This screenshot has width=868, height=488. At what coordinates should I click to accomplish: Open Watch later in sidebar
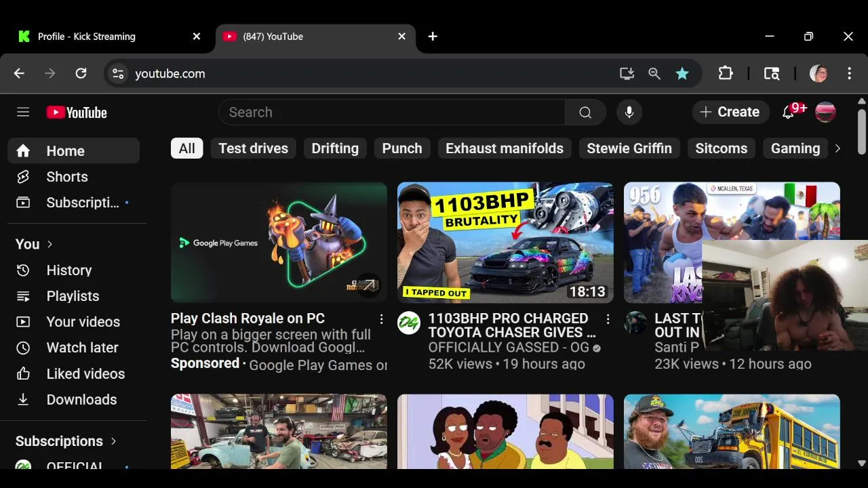click(73, 348)
